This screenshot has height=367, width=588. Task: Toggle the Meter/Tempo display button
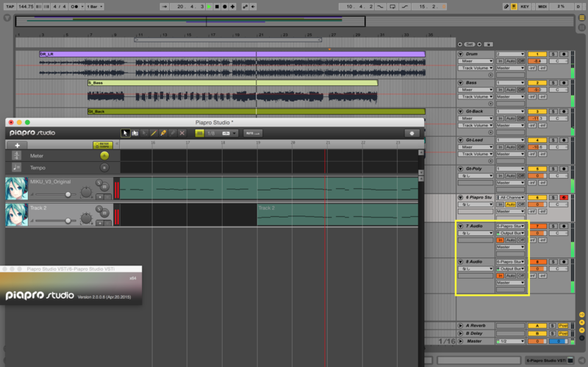pos(103,145)
